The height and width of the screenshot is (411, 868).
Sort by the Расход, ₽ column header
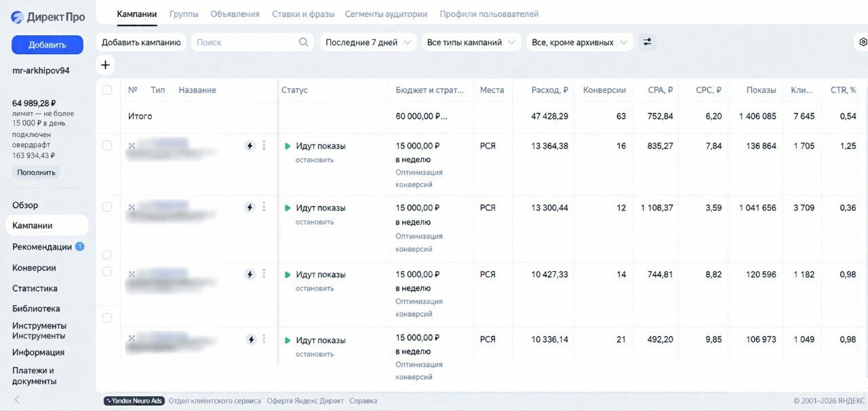click(x=550, y=90)
